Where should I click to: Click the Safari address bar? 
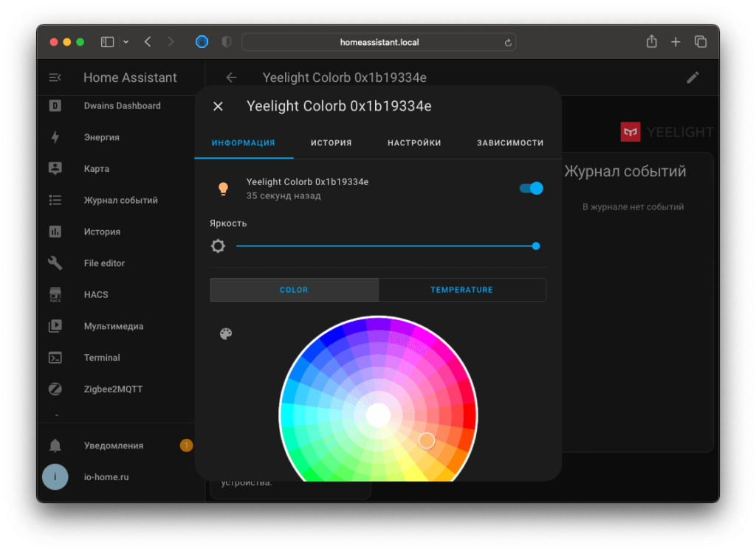[379, 42]
